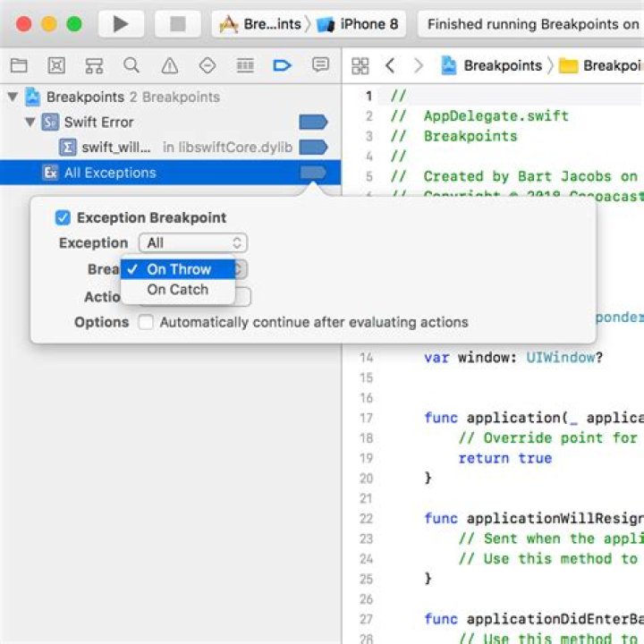Click 'return true' in the editor

point(505,458)
